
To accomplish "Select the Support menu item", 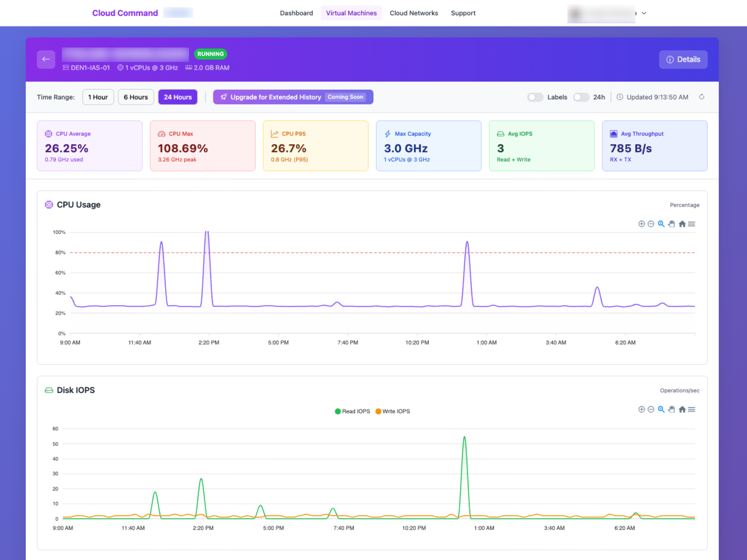I will [x=463, y=13].
